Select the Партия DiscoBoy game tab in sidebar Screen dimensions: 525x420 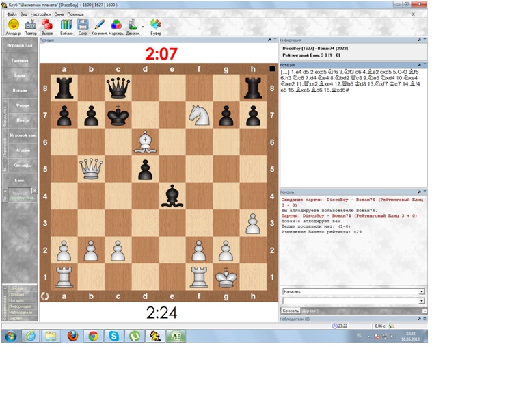click(x=20, y=196)
